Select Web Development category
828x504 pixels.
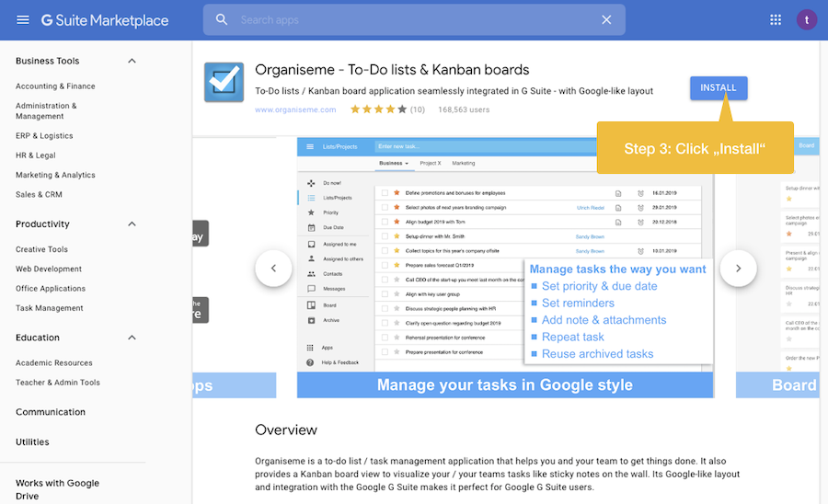[49, 269]
